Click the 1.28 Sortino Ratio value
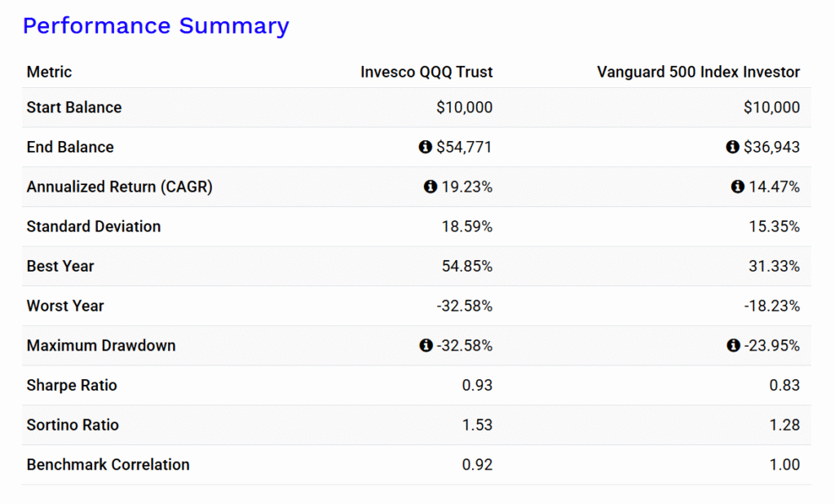 784,425
